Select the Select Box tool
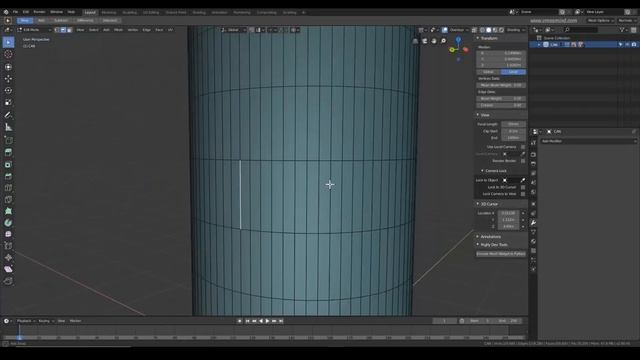The height and width of the screenshot is (360, 640). [8, 42]
